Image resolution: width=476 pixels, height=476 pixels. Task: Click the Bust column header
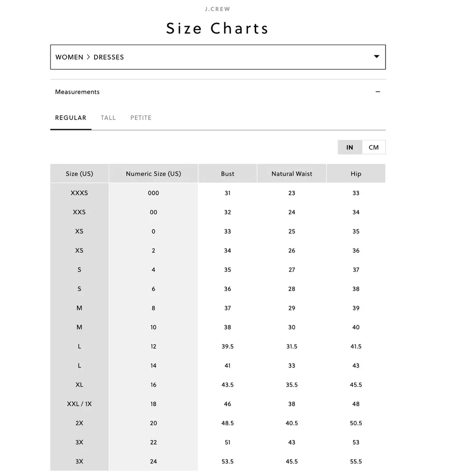pyautogui.click(x=228, y=174)
